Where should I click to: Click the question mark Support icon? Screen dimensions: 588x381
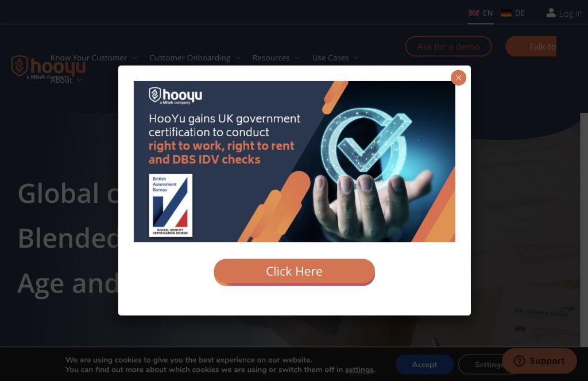pos(519,361)
